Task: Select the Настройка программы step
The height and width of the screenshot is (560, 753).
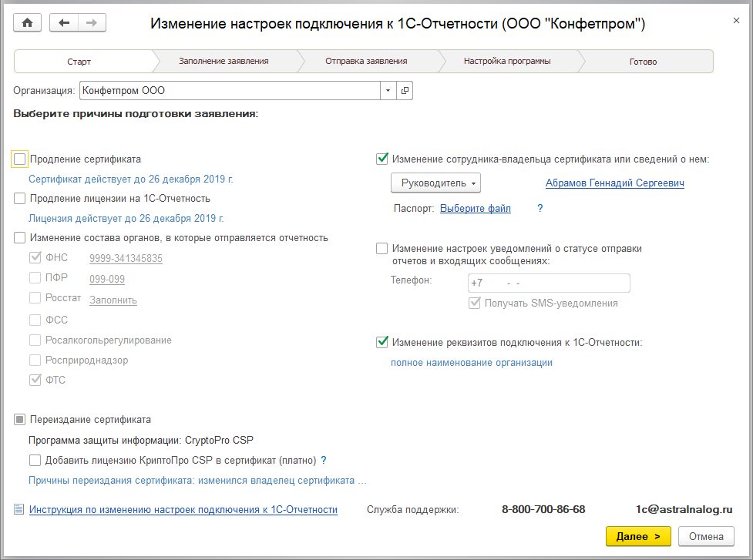Action: coord(507,62)
